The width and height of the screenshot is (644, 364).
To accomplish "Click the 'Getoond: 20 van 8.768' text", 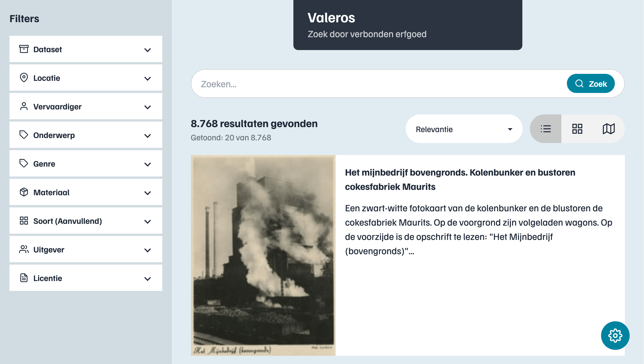I will coord(231,137).
